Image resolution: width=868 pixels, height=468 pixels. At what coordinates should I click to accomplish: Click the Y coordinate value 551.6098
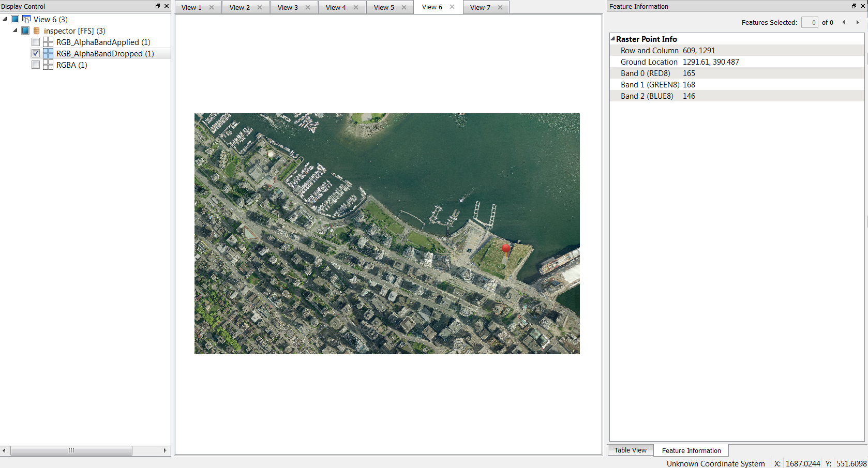[851, 463]
